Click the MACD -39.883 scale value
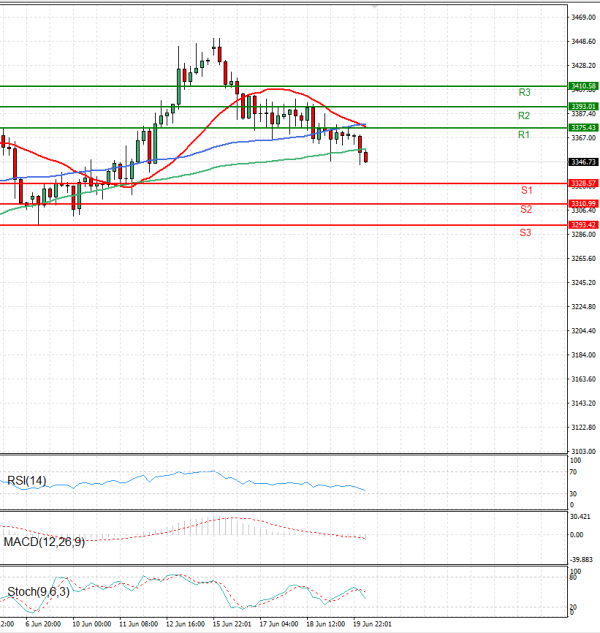Viewport: 600px width, 633px height. (581, 560)
